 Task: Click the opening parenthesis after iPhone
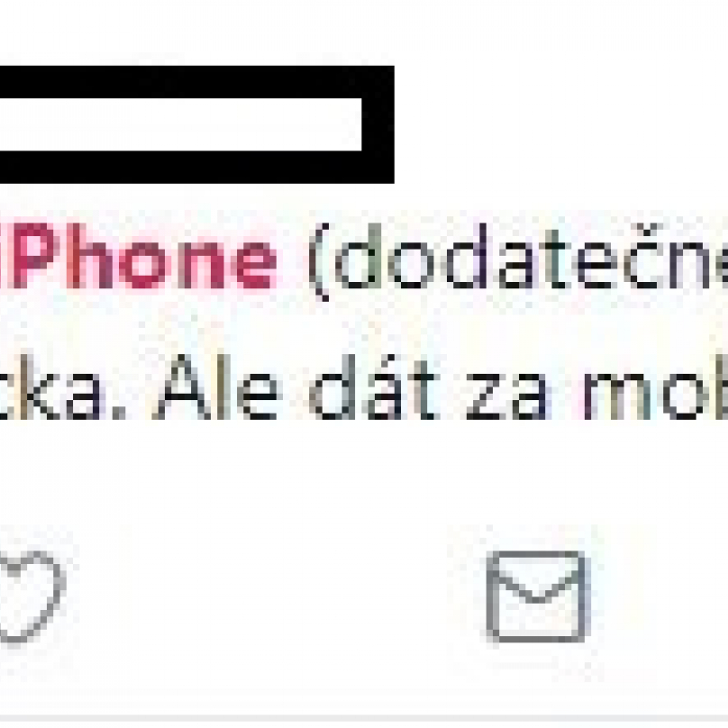click(319, 261)
